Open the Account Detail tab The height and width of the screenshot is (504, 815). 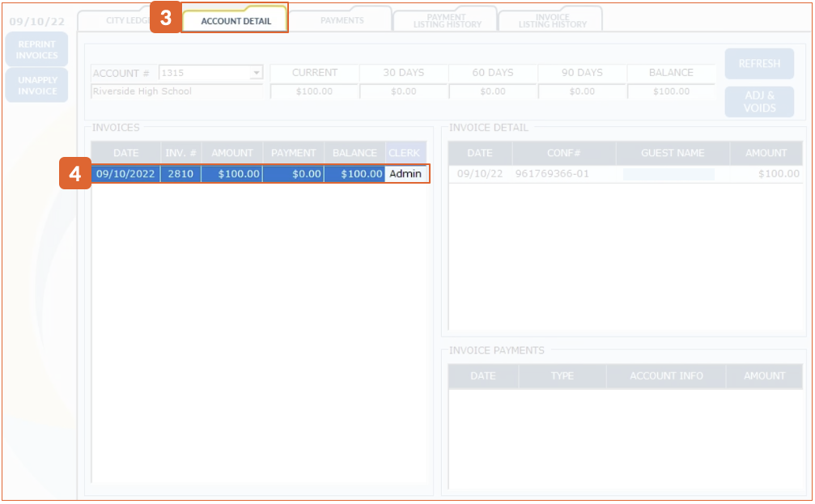[x=235, y=20]
